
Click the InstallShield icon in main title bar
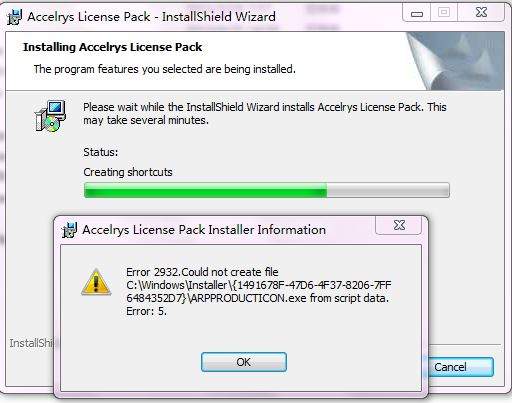point(14,17)
